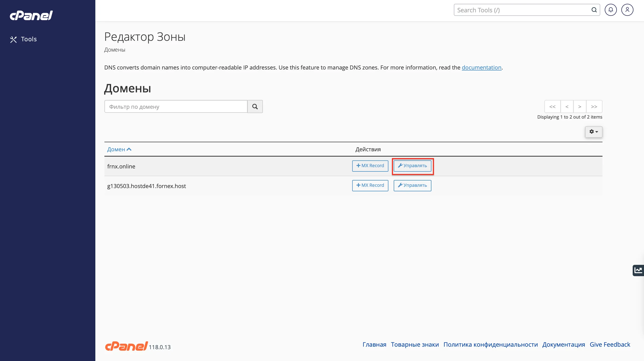
Task: Click the domain filter search button
Action: 255,107
